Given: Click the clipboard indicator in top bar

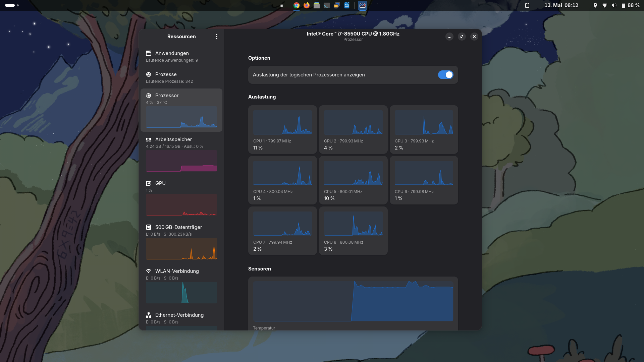Looking at the screenshot, I should (x=527, y=5).
